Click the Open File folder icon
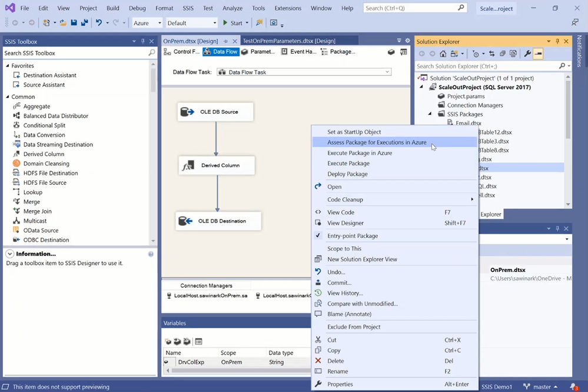588x392 pixels. [63, 23]
